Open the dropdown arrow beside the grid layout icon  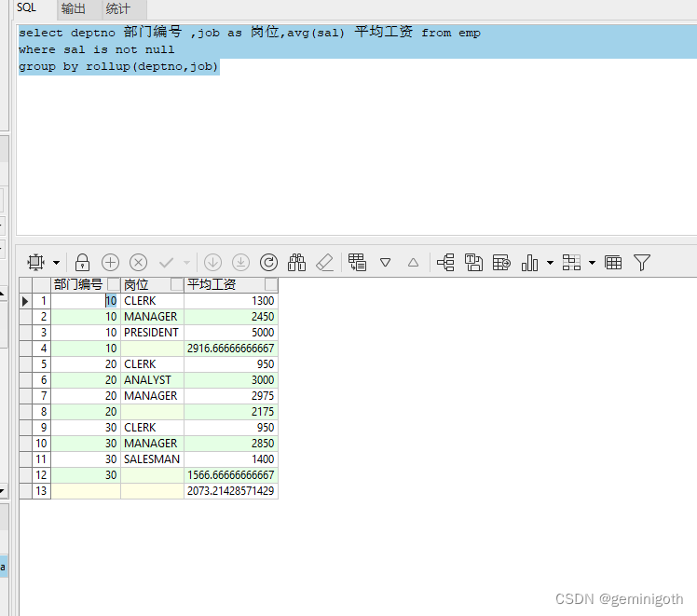(592, 263)
